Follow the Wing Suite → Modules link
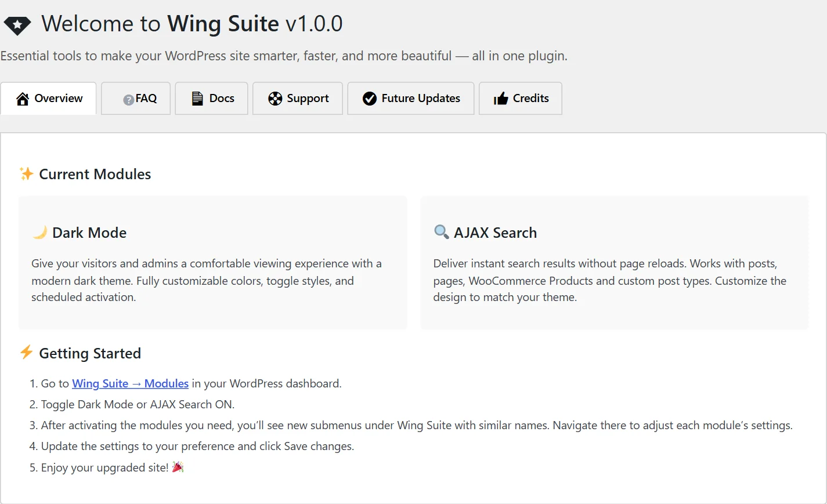Image resolution: width=827 pixels, height=504 pixels. tap(130, 383)
